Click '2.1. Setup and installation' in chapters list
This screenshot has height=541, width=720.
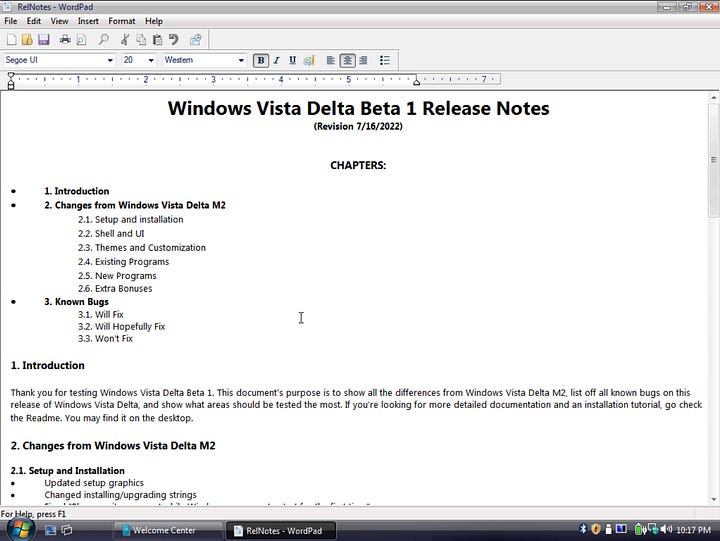[130, 220]
